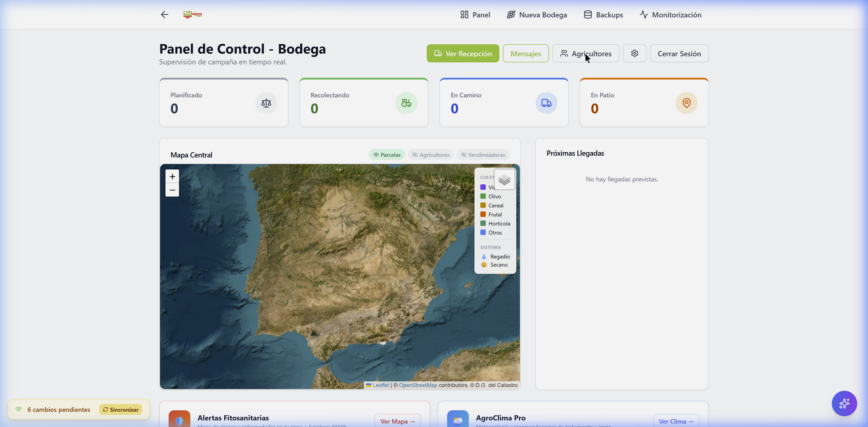
Task: Click Sincronizar pending changes button
Action: coord(121,409)
